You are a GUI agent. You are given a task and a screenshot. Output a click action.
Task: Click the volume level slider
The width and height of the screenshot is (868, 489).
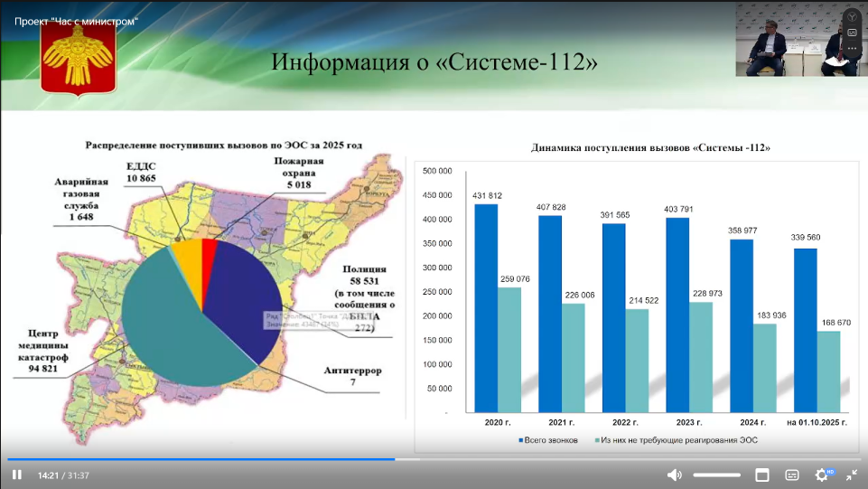point(716,475)
